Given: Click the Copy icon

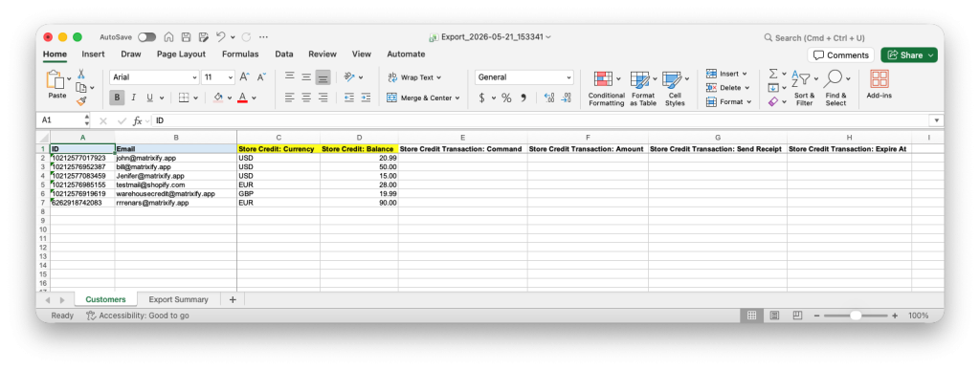Looking at the screenshot, I should 80,87.
